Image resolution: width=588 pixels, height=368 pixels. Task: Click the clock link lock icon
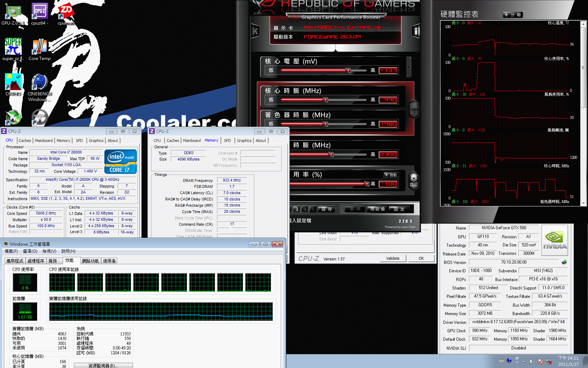[414, 109]
